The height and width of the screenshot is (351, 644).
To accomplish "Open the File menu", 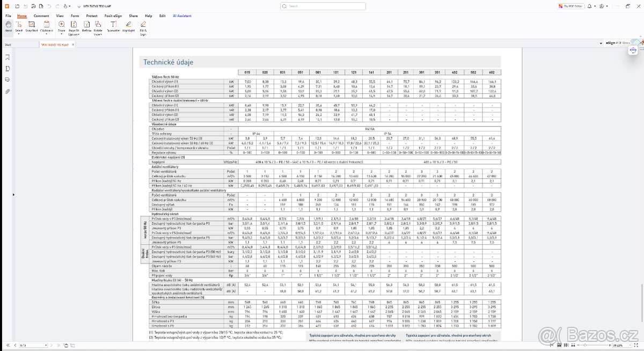I will click(x=8, y=16).
